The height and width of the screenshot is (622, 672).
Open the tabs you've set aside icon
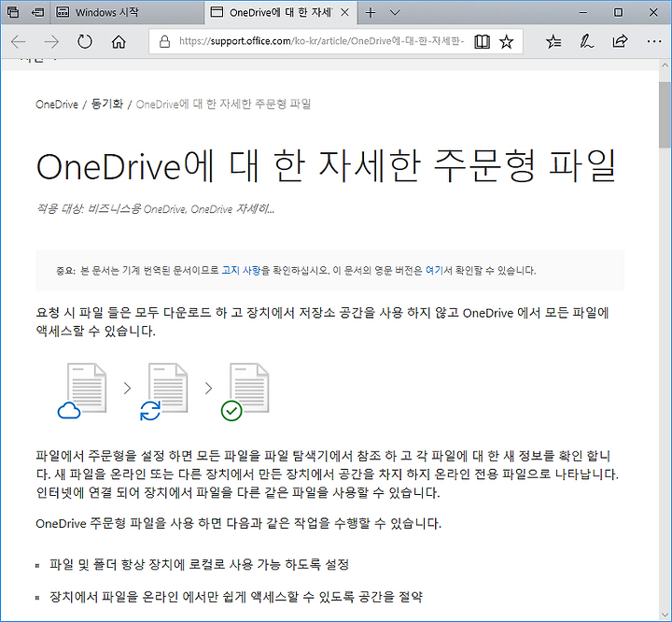click(x=13, y=12)
